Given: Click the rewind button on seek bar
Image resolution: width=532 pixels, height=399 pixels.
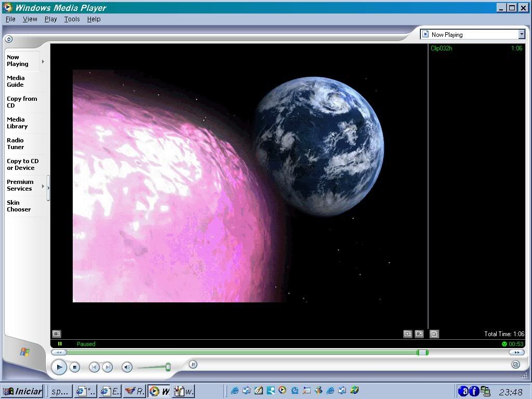Looking at the screenshot, I should [x=59, y=353].
